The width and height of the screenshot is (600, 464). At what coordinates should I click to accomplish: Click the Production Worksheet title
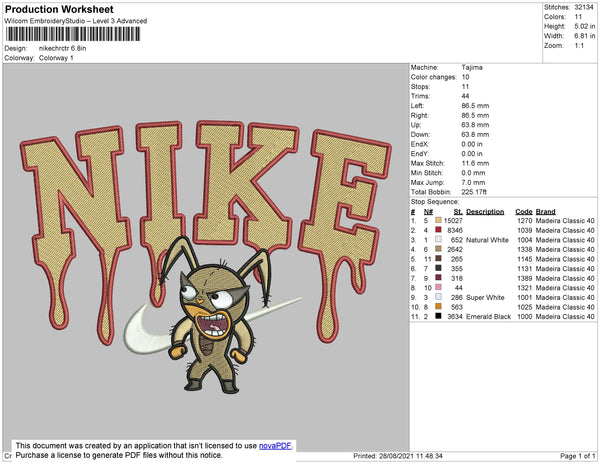pos(59,9)
